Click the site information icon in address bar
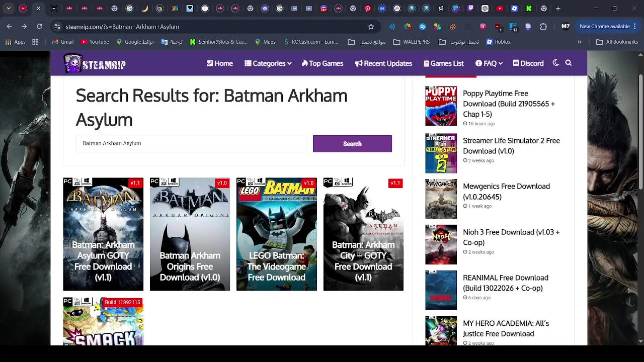644x362 pixels. click(57, 27)
